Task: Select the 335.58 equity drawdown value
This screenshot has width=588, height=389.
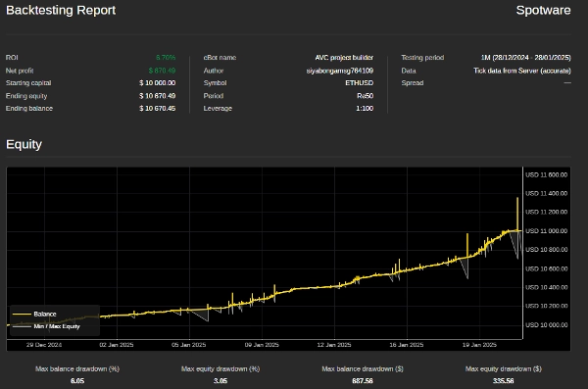Action: (x=504, y=381)
